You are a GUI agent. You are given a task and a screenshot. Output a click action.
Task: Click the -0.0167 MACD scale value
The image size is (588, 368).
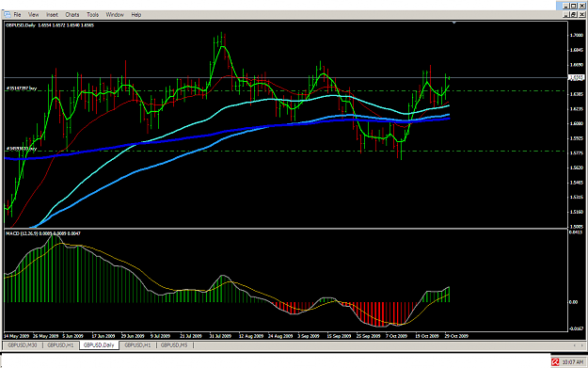point(577,328)
